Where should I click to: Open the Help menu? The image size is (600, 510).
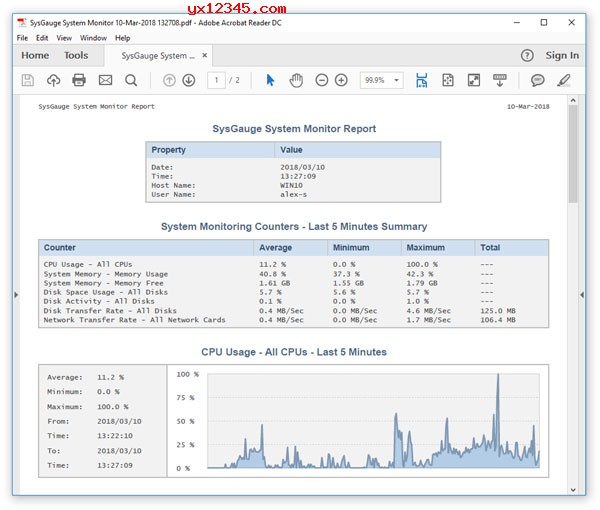[123, 38]
